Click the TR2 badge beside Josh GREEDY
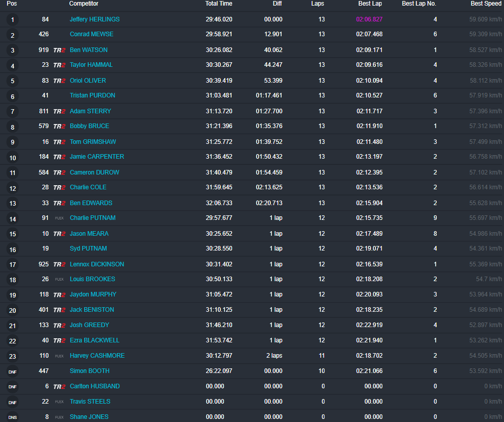 [x=60, y=325]
